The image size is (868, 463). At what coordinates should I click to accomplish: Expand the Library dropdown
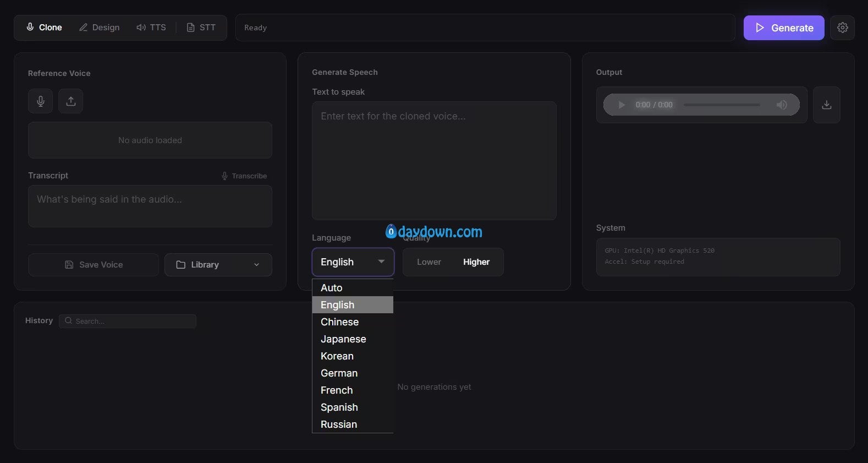tap(218, 265)
